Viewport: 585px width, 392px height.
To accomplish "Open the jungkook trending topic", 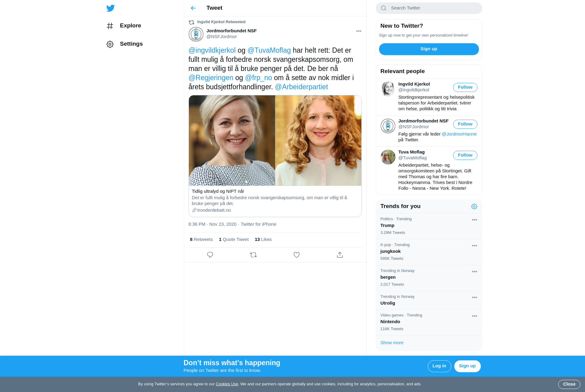I will point(429,252).
